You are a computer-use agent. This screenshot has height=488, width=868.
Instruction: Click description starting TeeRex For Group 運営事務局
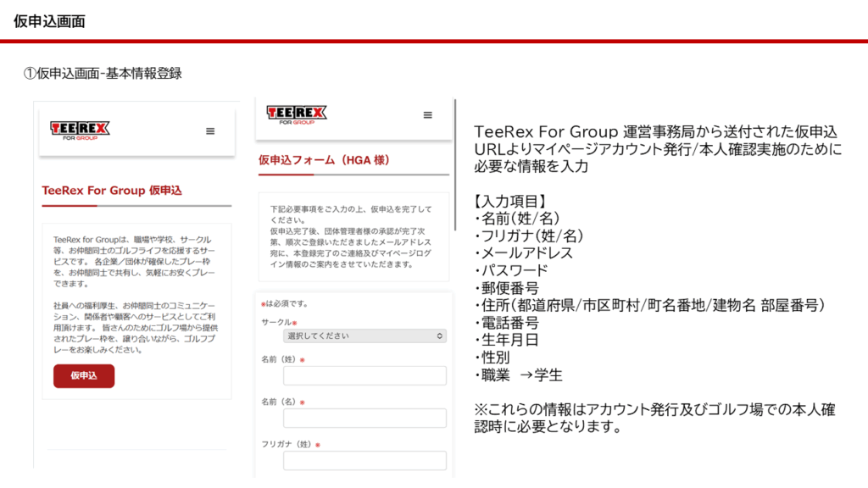coord(658,149)
